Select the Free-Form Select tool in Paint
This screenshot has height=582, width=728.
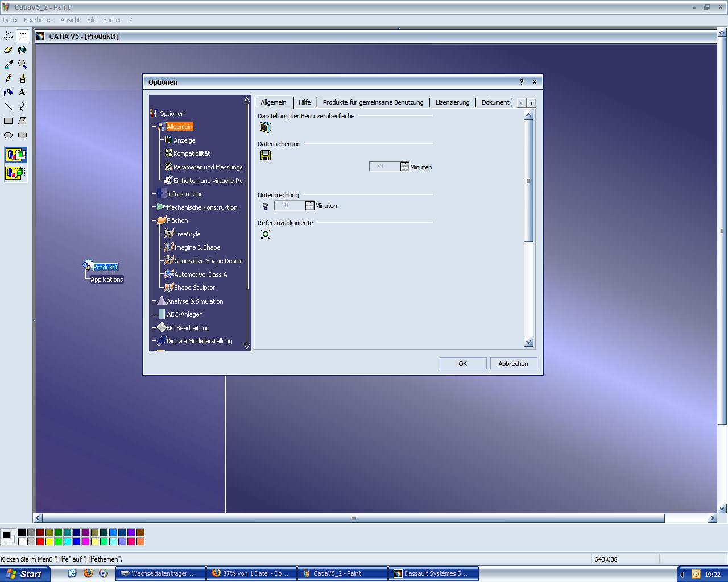(x=9, y=36)
